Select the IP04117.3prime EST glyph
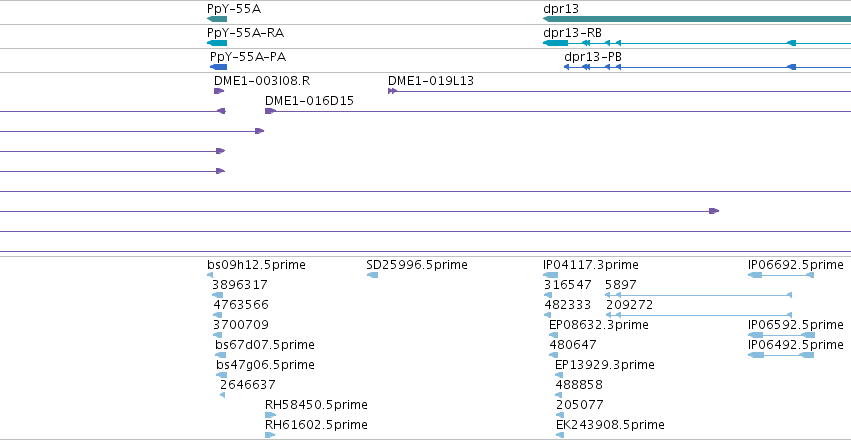 [550, 275]
